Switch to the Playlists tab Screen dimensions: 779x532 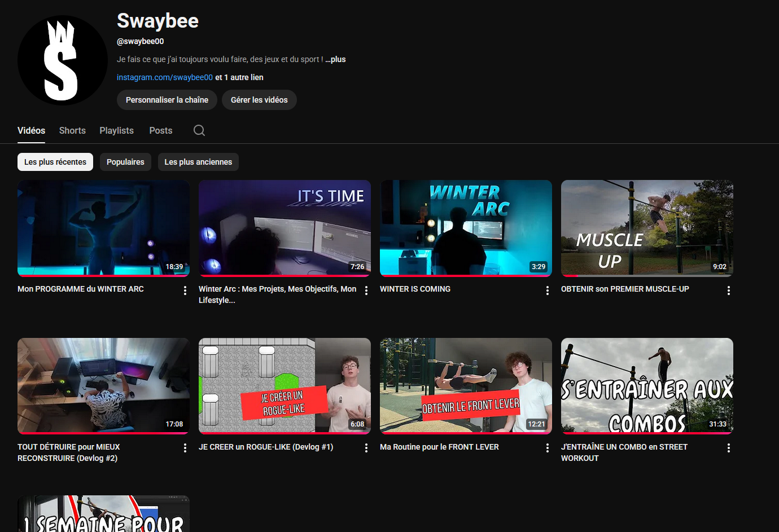click(116, 130)
